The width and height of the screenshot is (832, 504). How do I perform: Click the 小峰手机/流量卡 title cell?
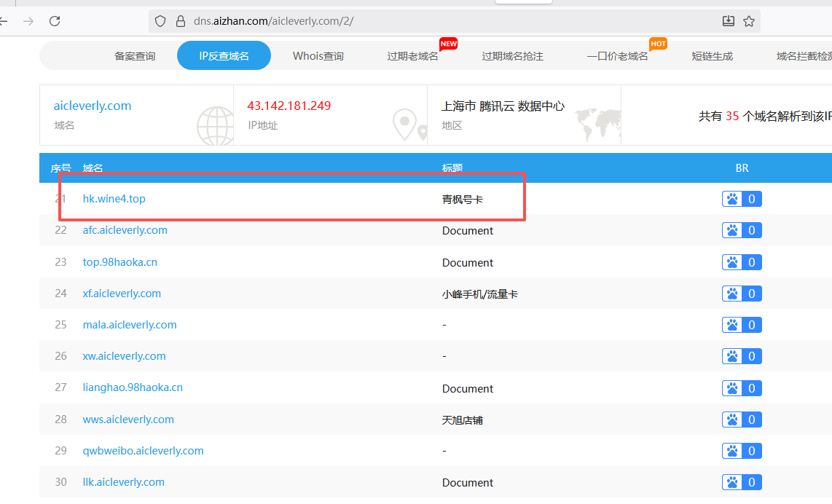click(479, 294)
